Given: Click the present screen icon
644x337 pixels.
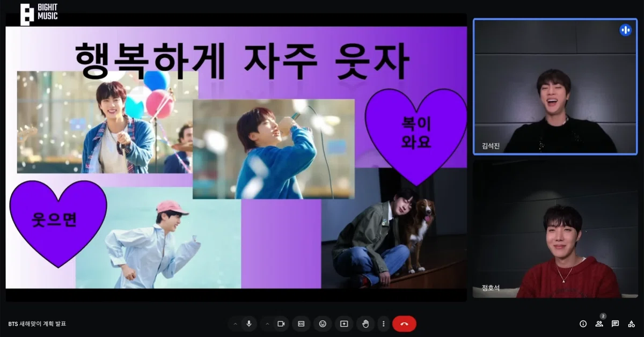Looking at the screenshot, I should click(x=344, y=324).
